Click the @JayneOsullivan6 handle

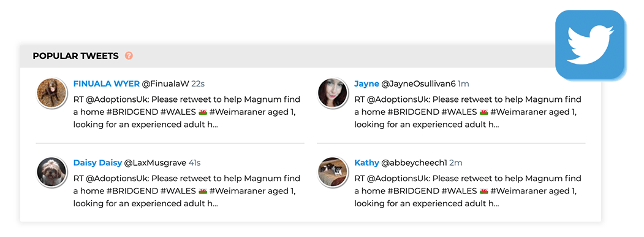click(418, 84)
